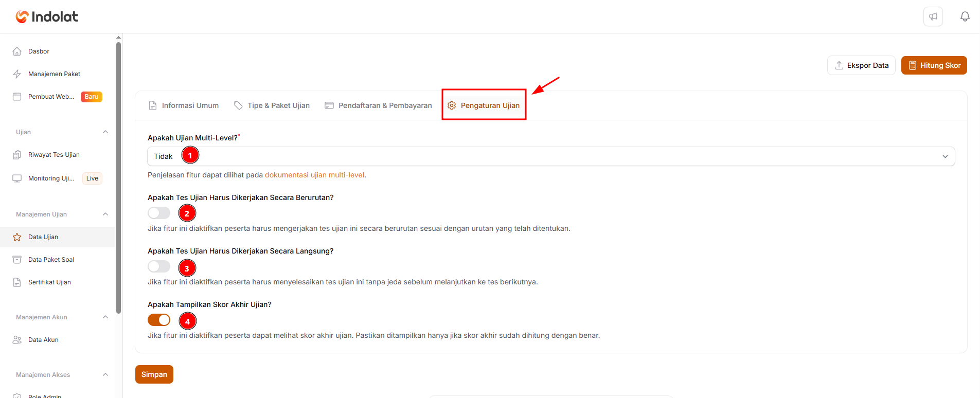Collapse the Manajemen Akun sidebar section
This screenshot has height=398, width=980.
[x=105, y=317]
